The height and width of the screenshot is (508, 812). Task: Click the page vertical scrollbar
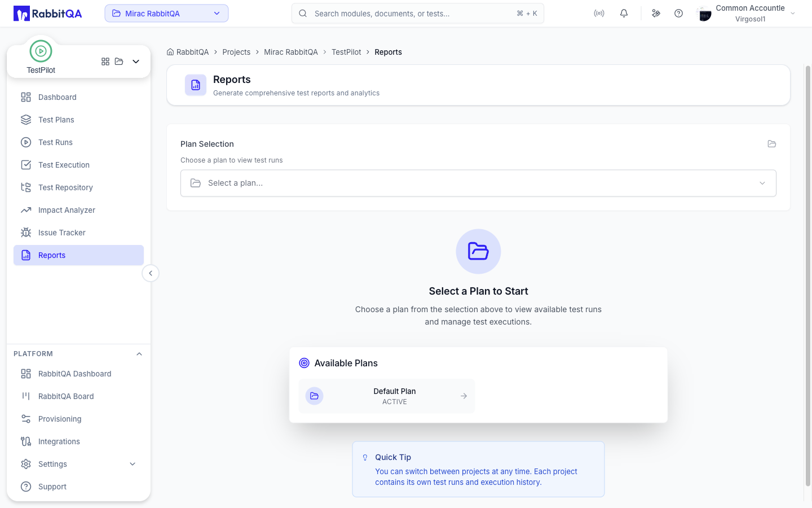807,275
